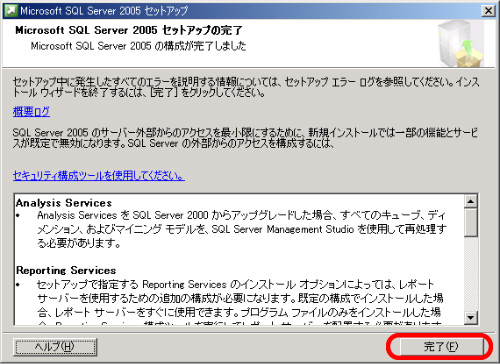Click the Reporting Services heading text
This screenshot has width=500, height=364.
[66, 270]
